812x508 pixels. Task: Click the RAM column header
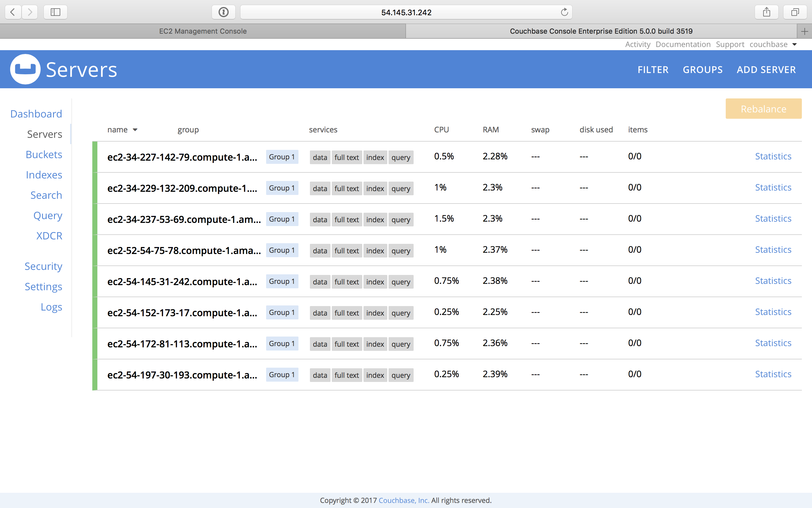(491, 130)
